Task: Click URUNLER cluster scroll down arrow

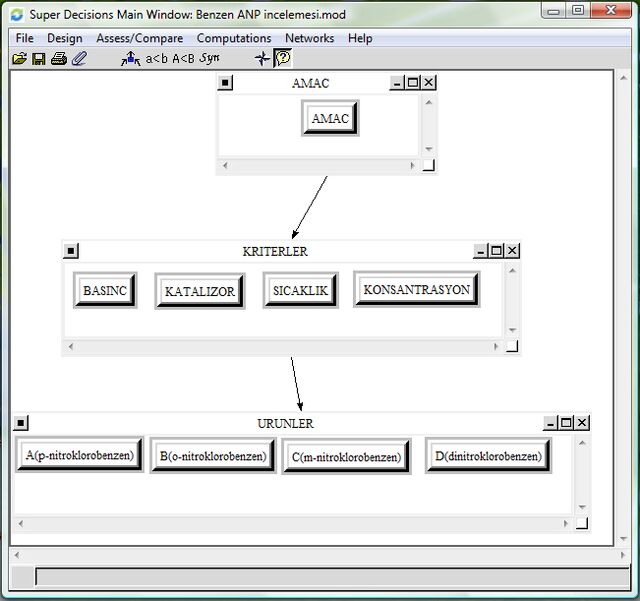Action: (582, 507)
